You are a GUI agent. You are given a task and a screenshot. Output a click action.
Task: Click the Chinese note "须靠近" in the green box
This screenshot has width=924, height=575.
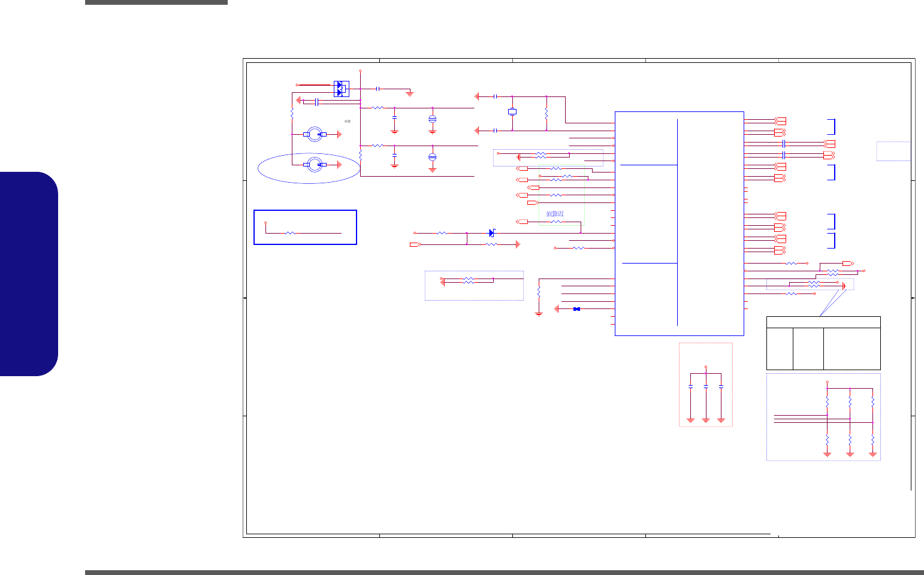point(555,214)
